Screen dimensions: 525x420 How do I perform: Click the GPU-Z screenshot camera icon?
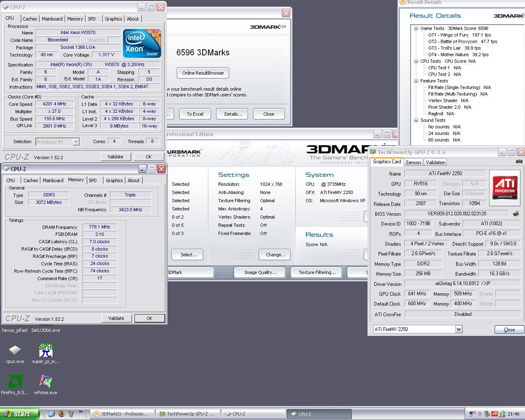point(519,162)
